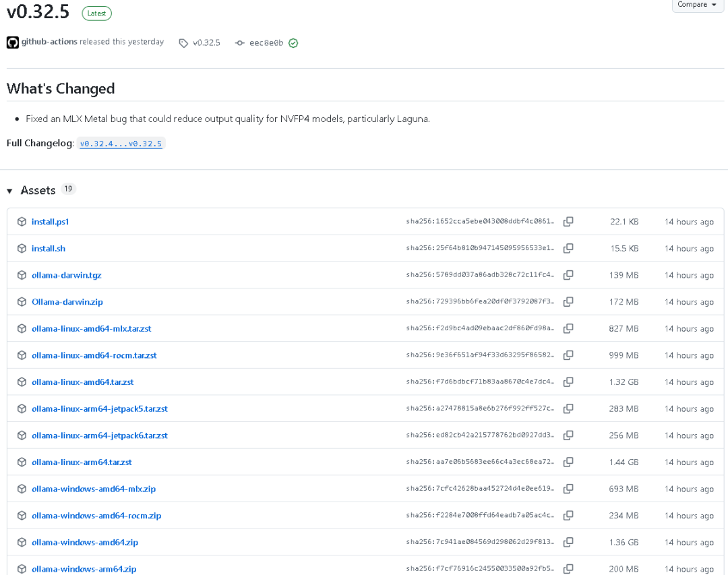Download ollama-windows-amd64-mlx.zip
The width and height of the screenshot is (728, 575).
pyautogui.click(x=94, y=489)
